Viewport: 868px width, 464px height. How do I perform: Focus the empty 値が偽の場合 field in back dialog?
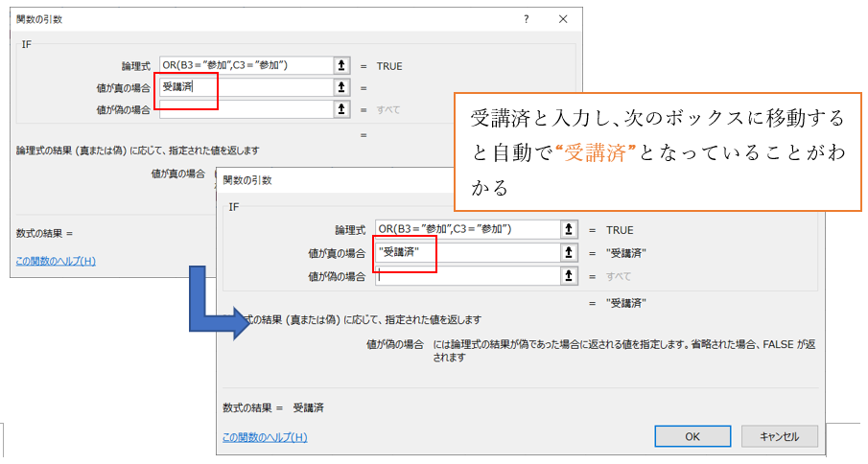(245, 109)
